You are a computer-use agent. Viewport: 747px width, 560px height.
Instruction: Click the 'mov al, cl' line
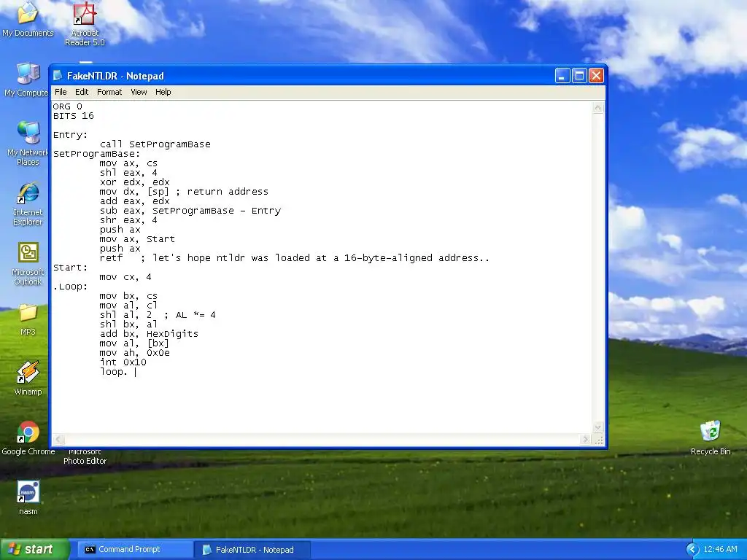pyautogui.click(x=128, y=306)
